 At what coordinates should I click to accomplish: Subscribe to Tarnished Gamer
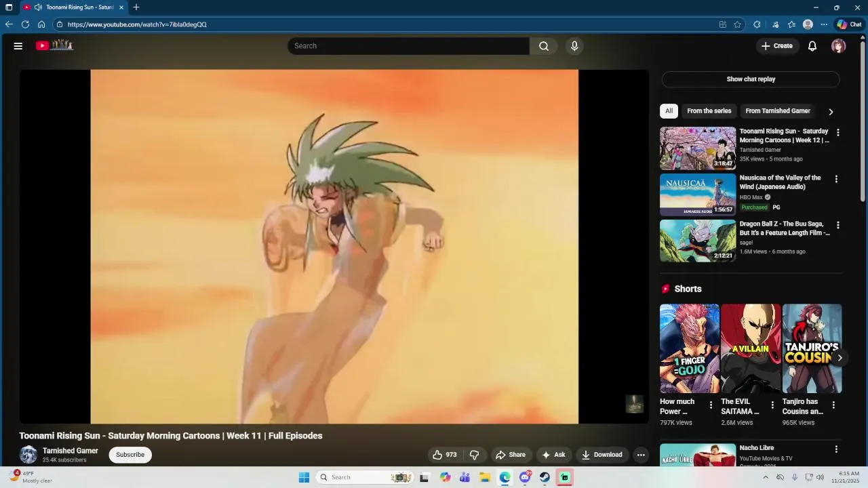[130, 455]
